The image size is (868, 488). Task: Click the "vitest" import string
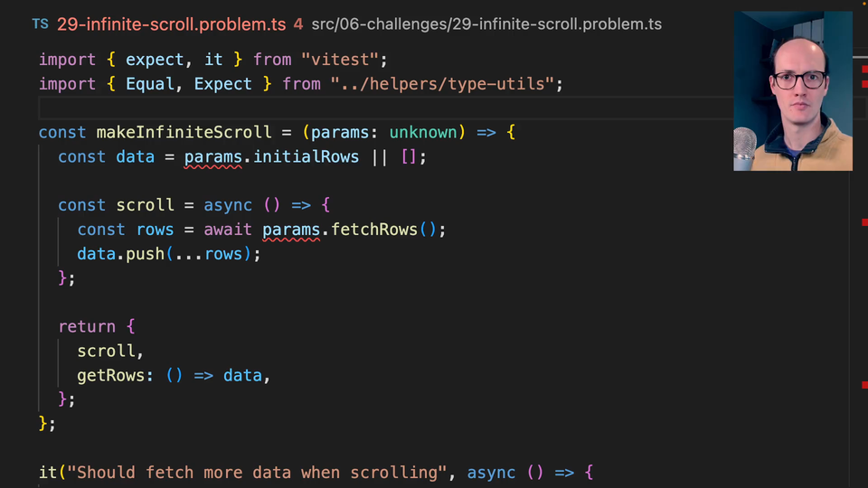click(344, 60)
